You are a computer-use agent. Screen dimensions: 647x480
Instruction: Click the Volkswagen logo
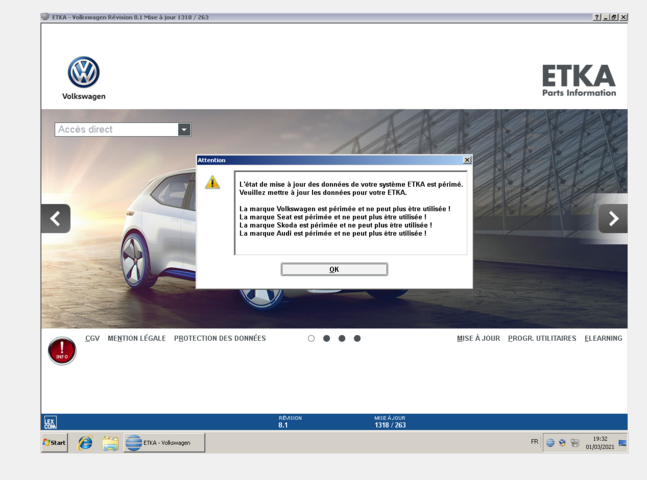click(x=84, y=78)
